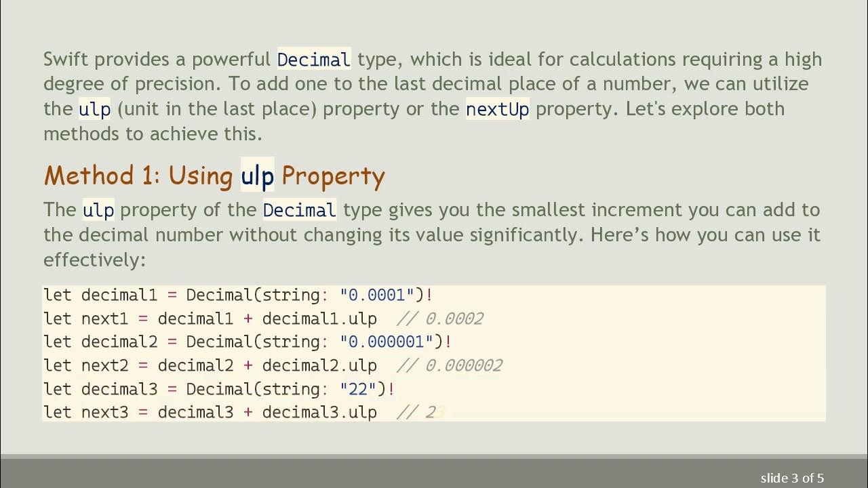Click the "Method 1: Using ulp Property" heading
The image size is (868, 488).
coord(214,176)
